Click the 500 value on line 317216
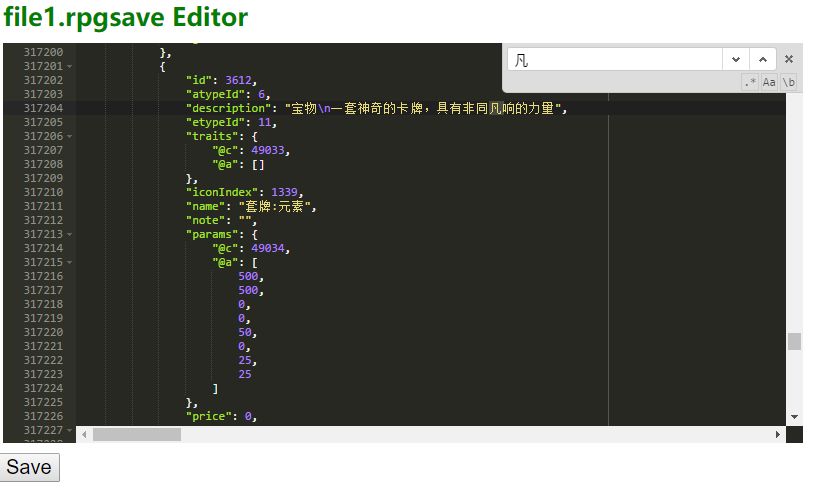 (x=248, y=277)
